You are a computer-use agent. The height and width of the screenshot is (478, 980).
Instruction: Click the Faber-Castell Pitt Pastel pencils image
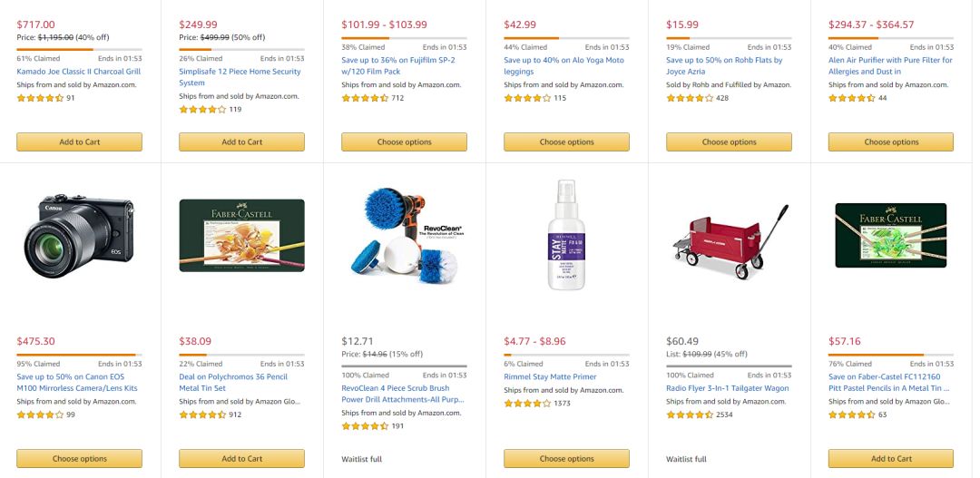coord(890,236)
